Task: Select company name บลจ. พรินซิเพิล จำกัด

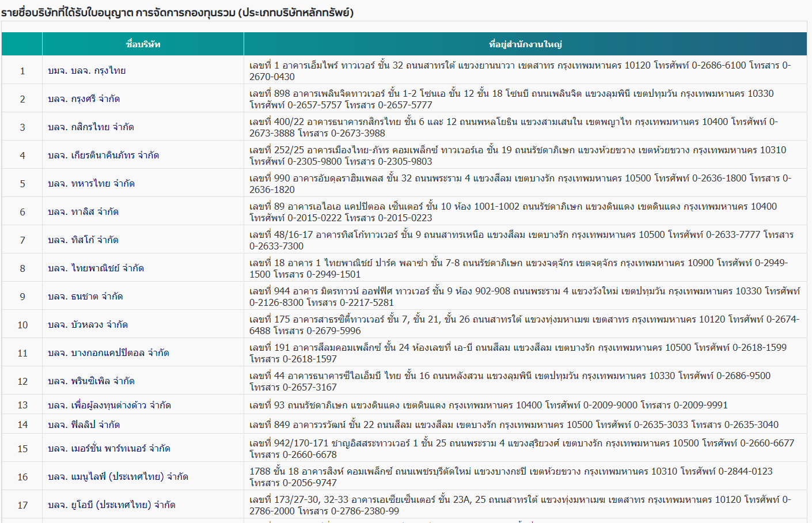Action: pos(92,381)
